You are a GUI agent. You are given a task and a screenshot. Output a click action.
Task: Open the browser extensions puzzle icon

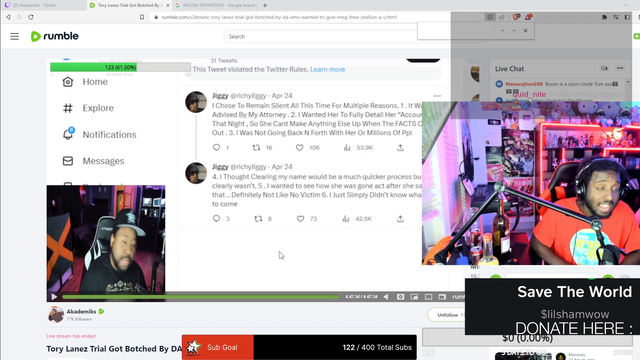604,17
